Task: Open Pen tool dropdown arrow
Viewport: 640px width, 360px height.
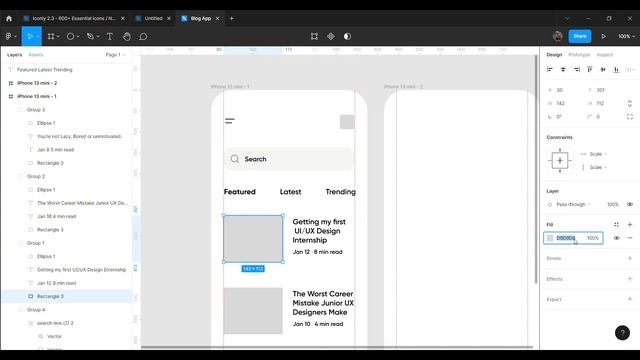Action: point(98,37)
